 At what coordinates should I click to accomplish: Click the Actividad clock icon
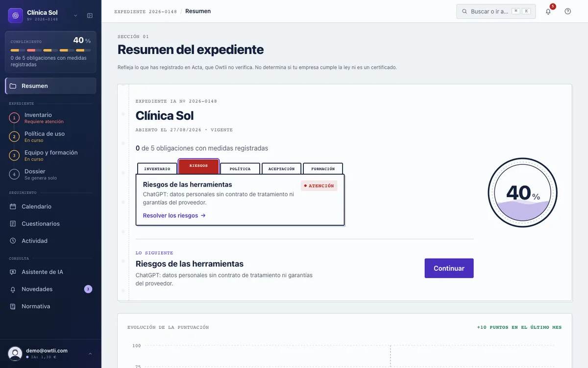(13, 241)
